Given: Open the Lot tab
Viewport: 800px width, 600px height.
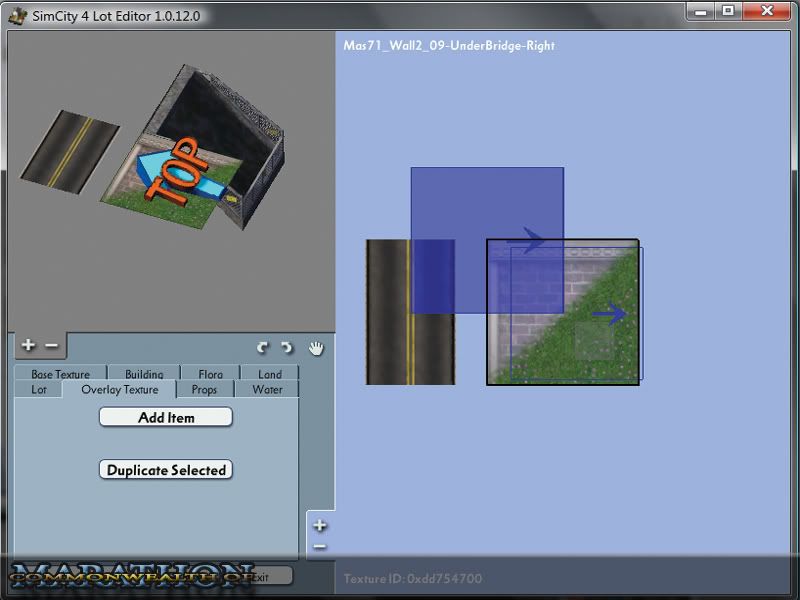Looking at the screenshot, I should click(39, 390).
